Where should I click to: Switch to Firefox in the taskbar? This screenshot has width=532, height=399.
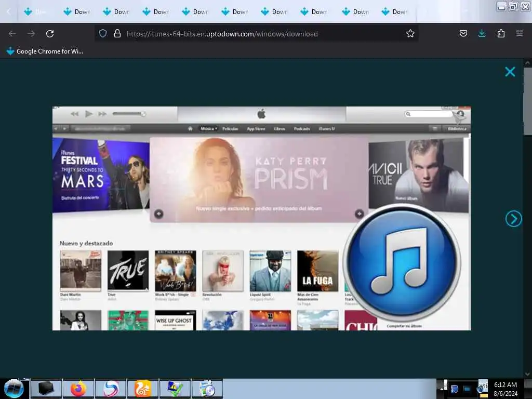(78, 389)
